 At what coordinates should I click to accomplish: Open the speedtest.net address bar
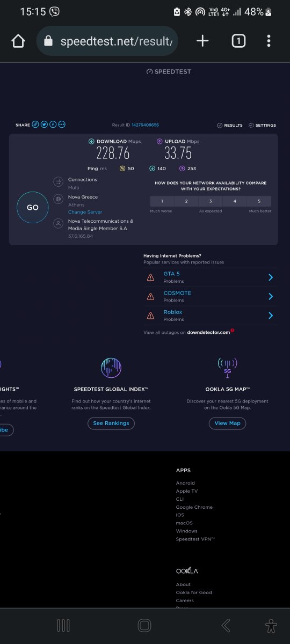coord(107,41)
